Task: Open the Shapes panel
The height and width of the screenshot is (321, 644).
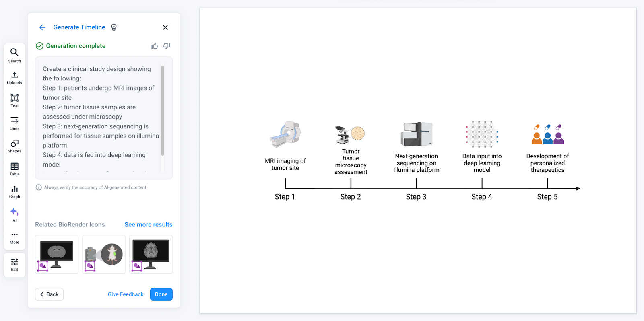Action: coord(14,146)
